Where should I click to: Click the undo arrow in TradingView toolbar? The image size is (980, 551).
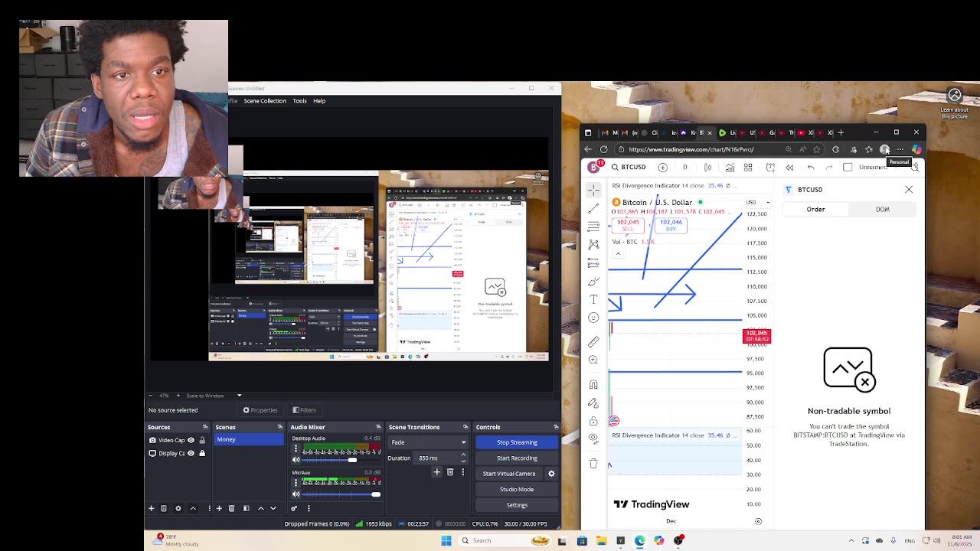(811, 167)
